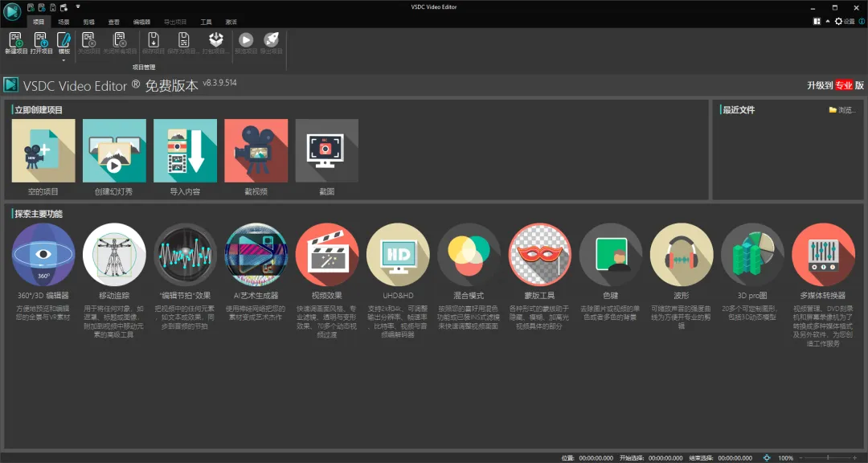Click the first quick access new-project icon
This screenshot has width=868, height=463.
pos(31,7)
